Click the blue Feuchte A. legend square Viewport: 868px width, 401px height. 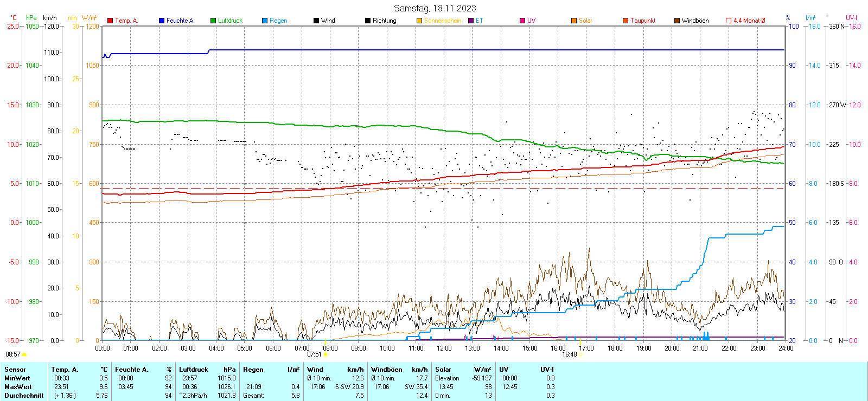[x=162, y=21]
